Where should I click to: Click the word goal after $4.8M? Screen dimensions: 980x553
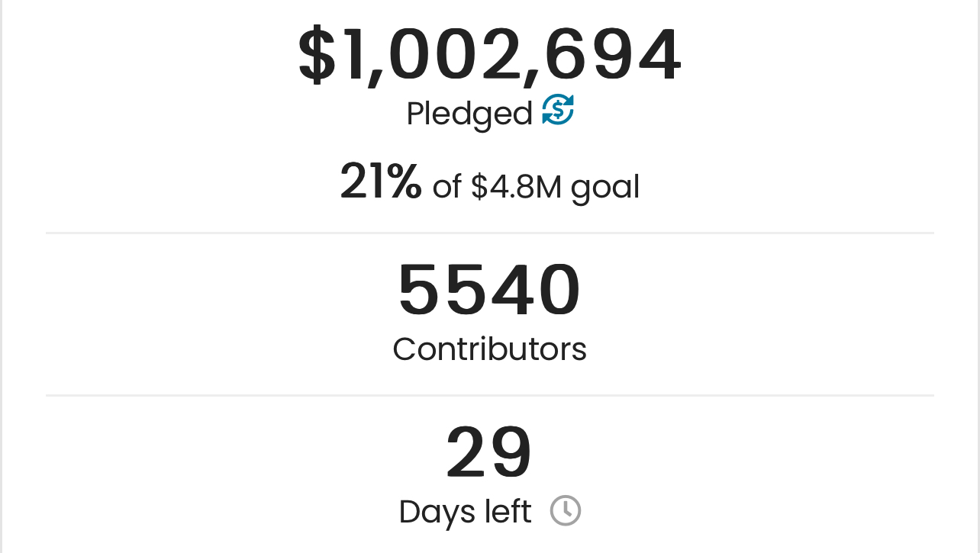pyautogui.click(x=604, y=188)
